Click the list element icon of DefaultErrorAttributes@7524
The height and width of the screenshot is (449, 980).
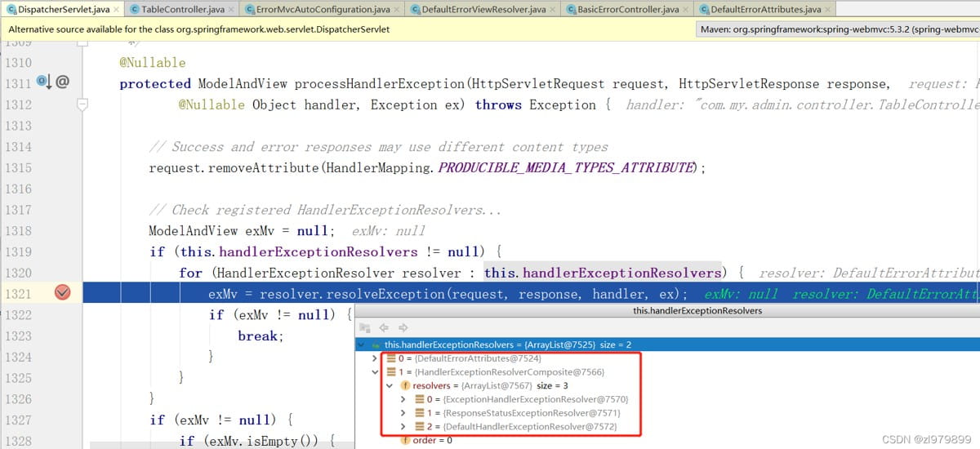(391, 358)
